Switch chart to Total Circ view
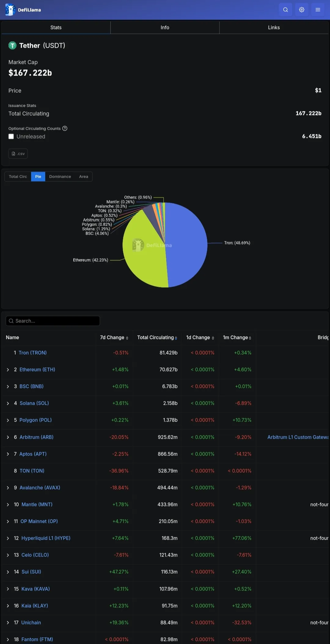This screenshot has width=330, height=644. pyautogui.click(x=18, y=177)
